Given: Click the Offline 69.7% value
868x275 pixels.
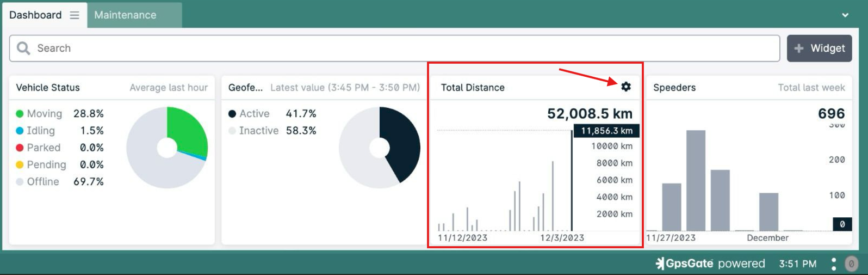Looking at the screenshot, I should click(x=89, y=182).
